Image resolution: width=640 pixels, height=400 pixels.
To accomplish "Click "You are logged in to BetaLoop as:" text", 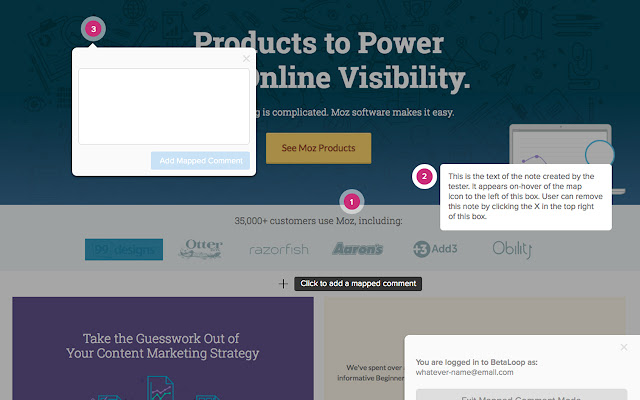I will coord(476,362).
